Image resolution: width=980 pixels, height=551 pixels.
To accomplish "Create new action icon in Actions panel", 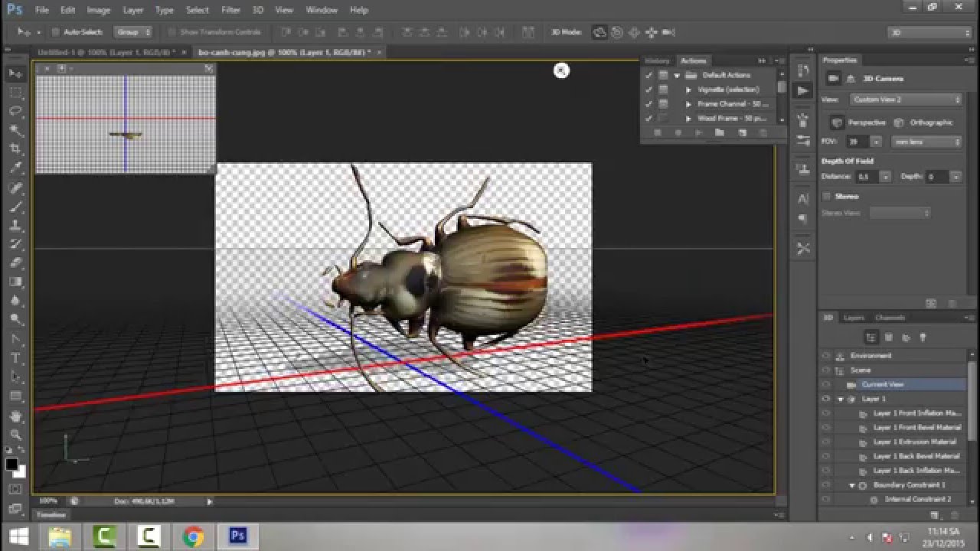I will (x=741, y=133).
